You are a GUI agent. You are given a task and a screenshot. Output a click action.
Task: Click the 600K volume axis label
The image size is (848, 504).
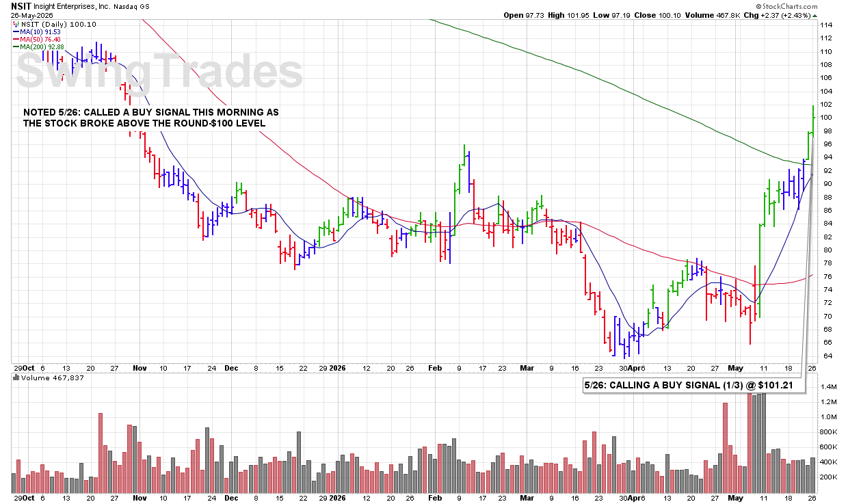tap(829, 447)
